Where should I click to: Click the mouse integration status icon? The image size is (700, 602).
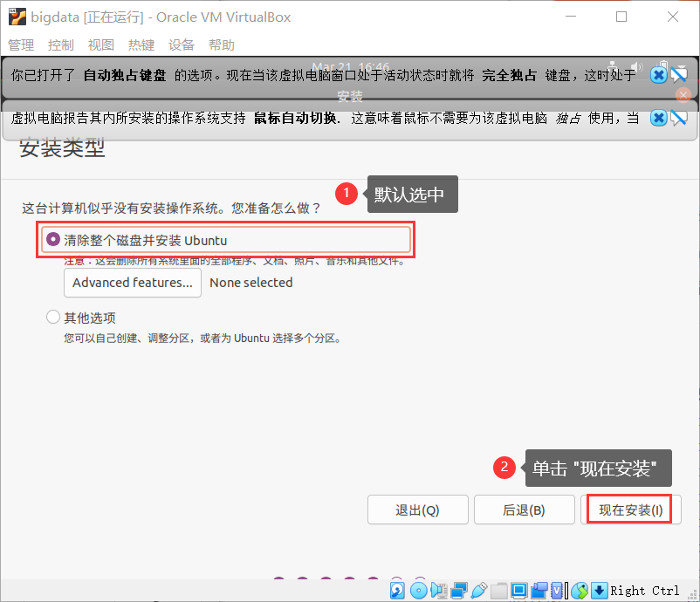(580, 591)
